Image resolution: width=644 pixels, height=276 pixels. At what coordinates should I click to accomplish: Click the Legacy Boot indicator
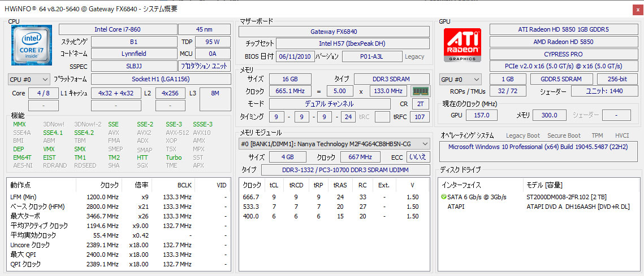[x=523, y=135]
